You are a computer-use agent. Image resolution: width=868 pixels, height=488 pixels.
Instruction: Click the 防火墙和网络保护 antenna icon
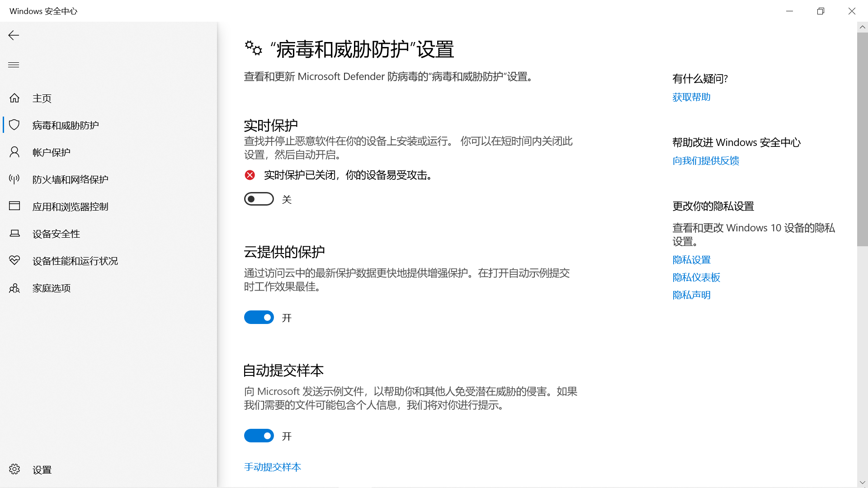click(x=14, y=179)
